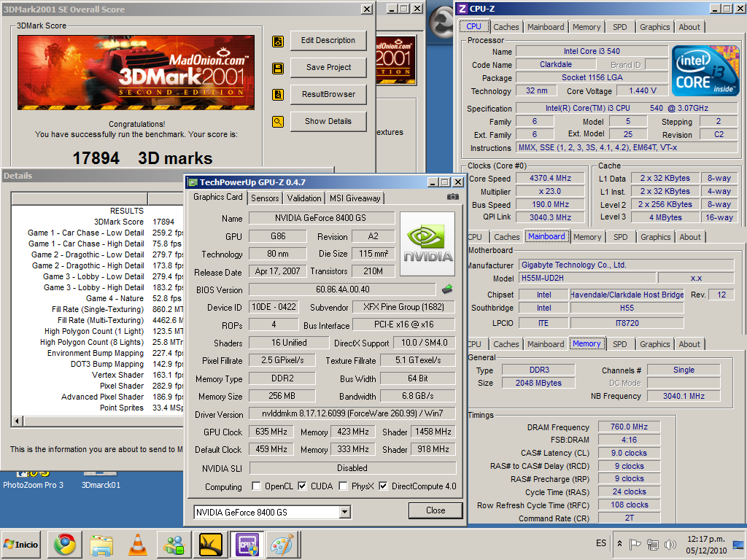Open Caches tab in the top CPU-Z window
The width and height of the screenshot is (747, 560).
tap(506, 27)
